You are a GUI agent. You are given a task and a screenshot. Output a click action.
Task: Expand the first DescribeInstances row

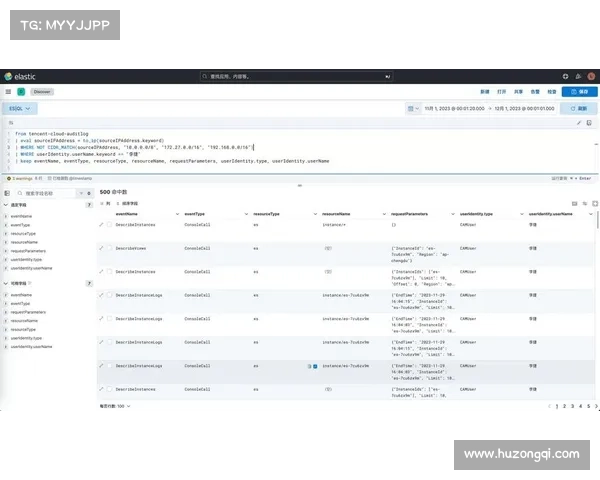[101, 224]
